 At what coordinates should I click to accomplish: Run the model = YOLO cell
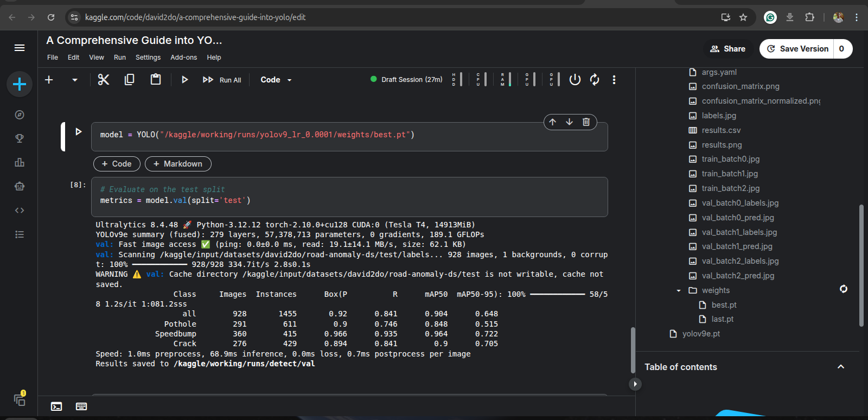(x=79, y=131)
